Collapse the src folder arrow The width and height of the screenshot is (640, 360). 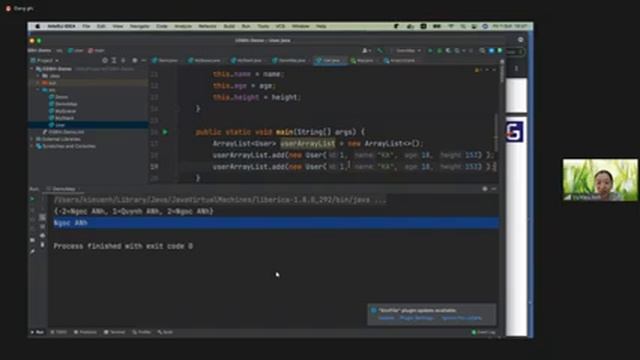point(38,90)
